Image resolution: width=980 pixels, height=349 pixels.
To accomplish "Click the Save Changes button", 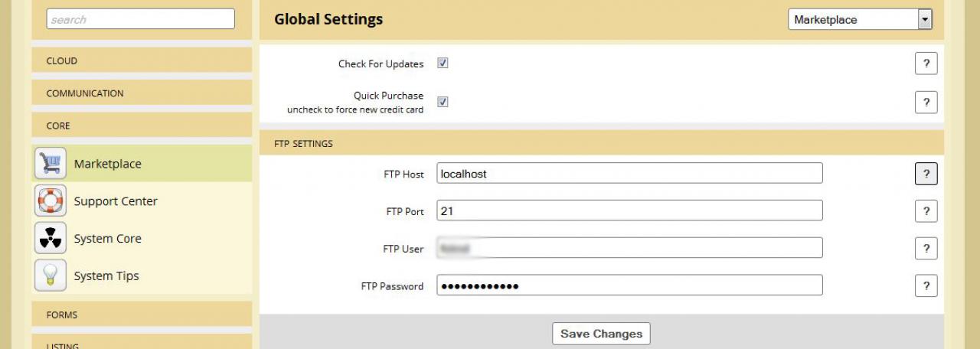I will (x=601, y=334).
